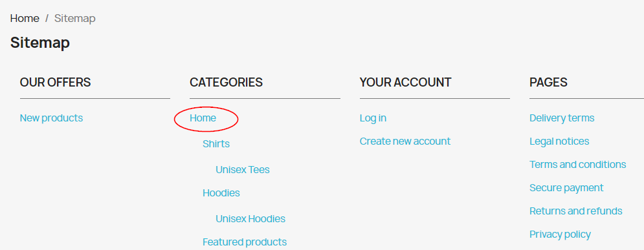Open the New products link

(x=51, y=118)
